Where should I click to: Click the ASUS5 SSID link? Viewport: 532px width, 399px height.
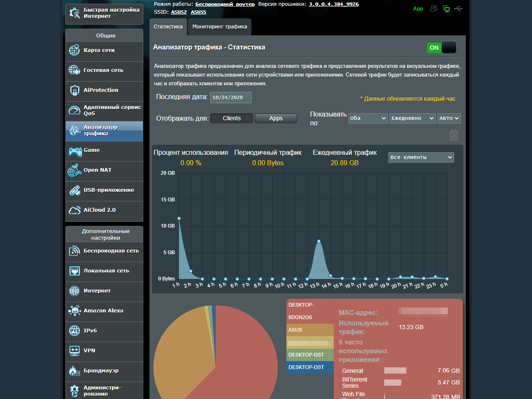tap(199, 12)
